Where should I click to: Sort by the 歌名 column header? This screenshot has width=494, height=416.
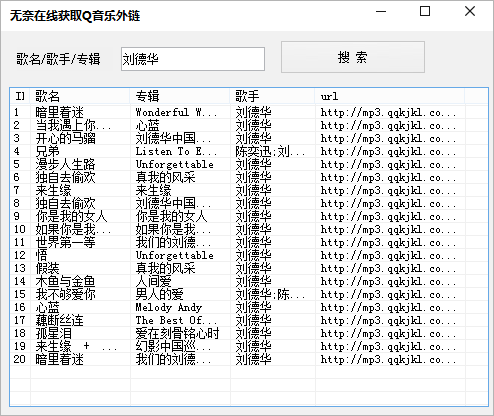[80, 96]
